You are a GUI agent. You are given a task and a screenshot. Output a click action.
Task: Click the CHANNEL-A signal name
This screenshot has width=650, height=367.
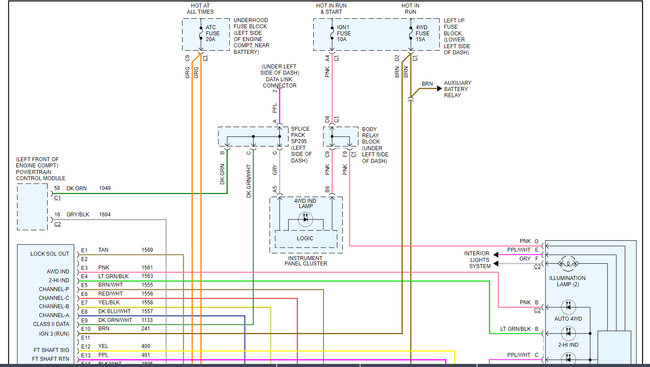[54, 315]
